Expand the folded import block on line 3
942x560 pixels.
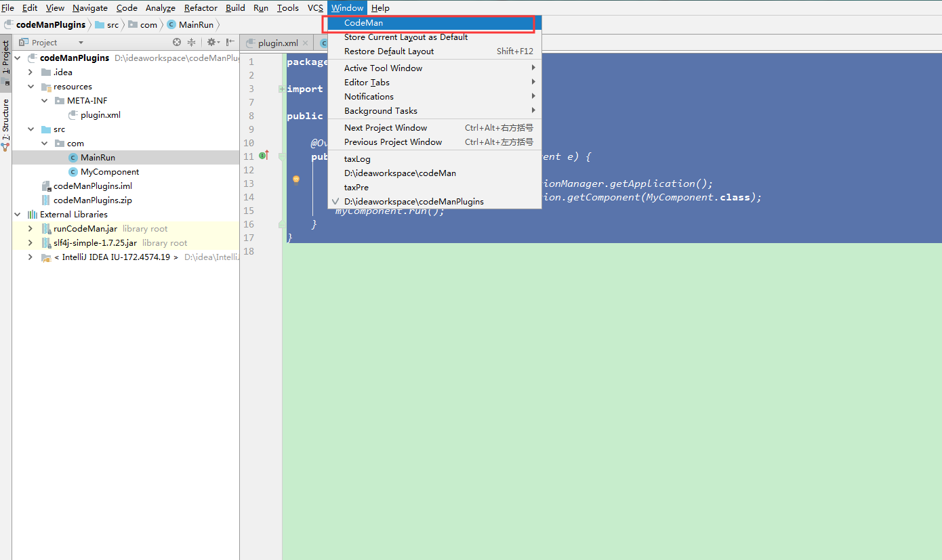click(281, 89)
